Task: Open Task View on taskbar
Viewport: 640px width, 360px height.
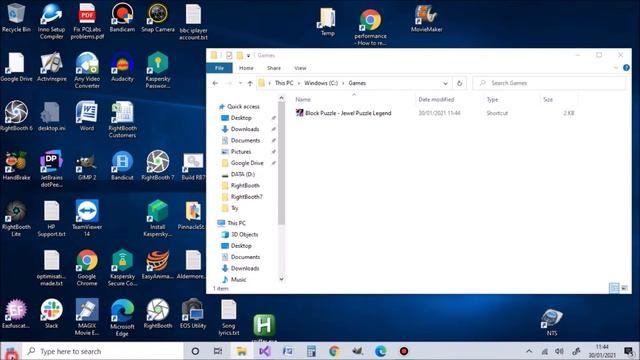Action: 218,351
